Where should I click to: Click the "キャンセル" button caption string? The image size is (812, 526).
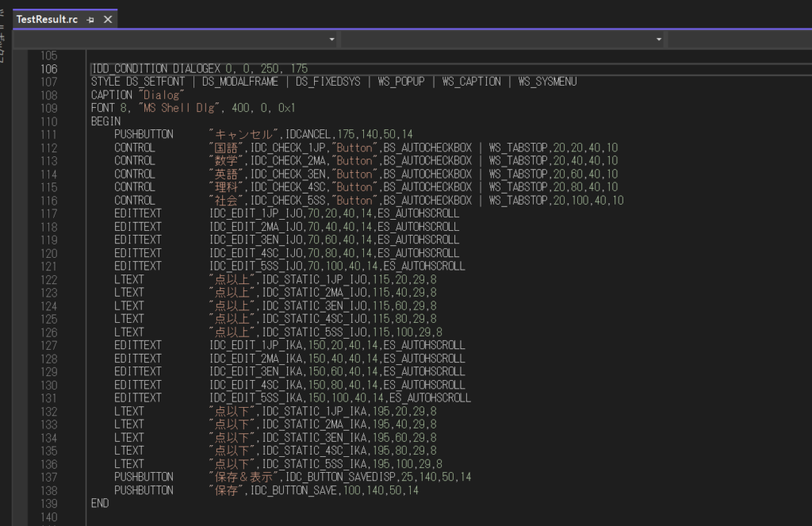244,135
